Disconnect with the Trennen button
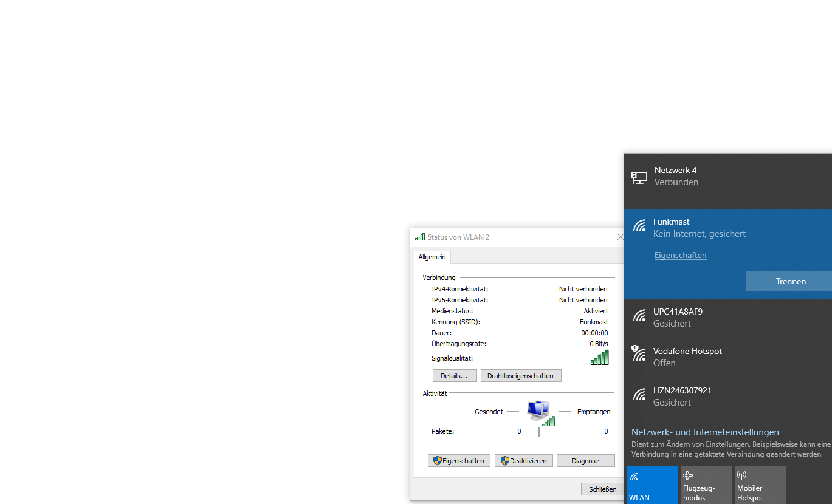Image resolution: width=832 pixels, height=504 pixels. tap(790, 281)
